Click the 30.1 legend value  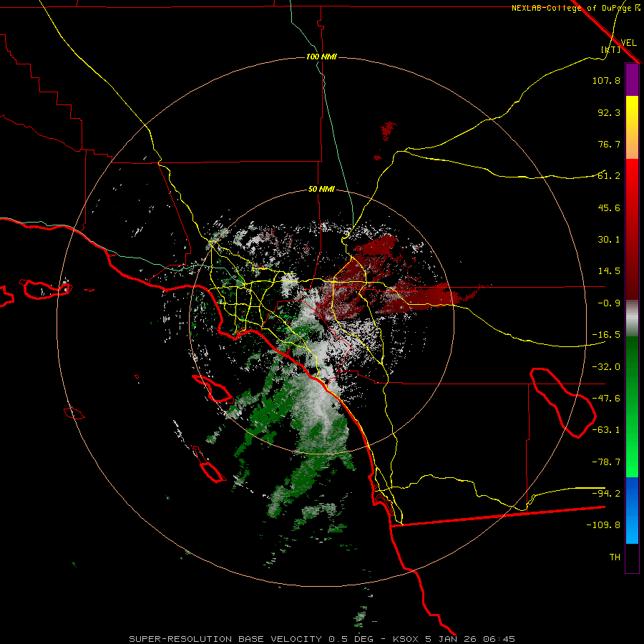tap(609, 240)
